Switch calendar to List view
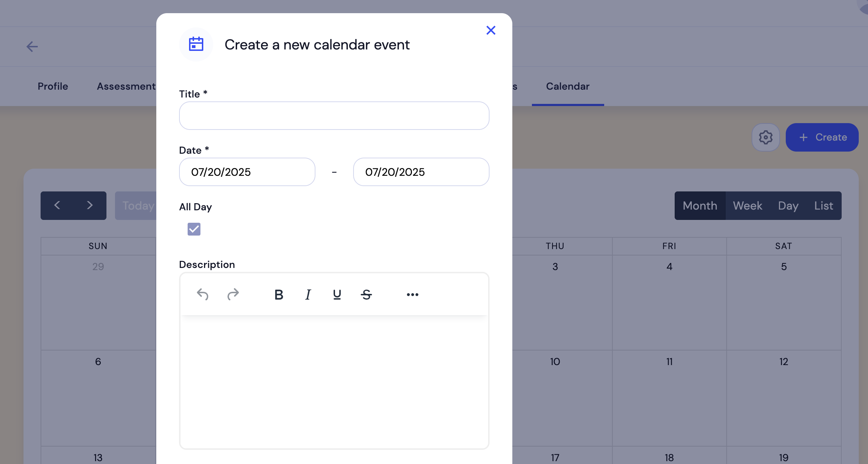The width and height of the screenshot is (868, 464). click(x=823, y=205)
